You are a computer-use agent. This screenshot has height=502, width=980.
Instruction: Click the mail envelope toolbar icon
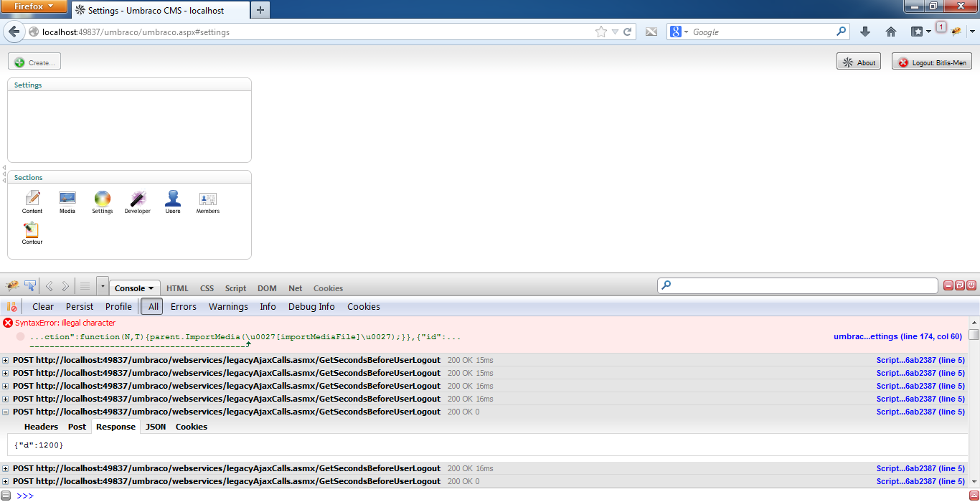click(651, 32)
